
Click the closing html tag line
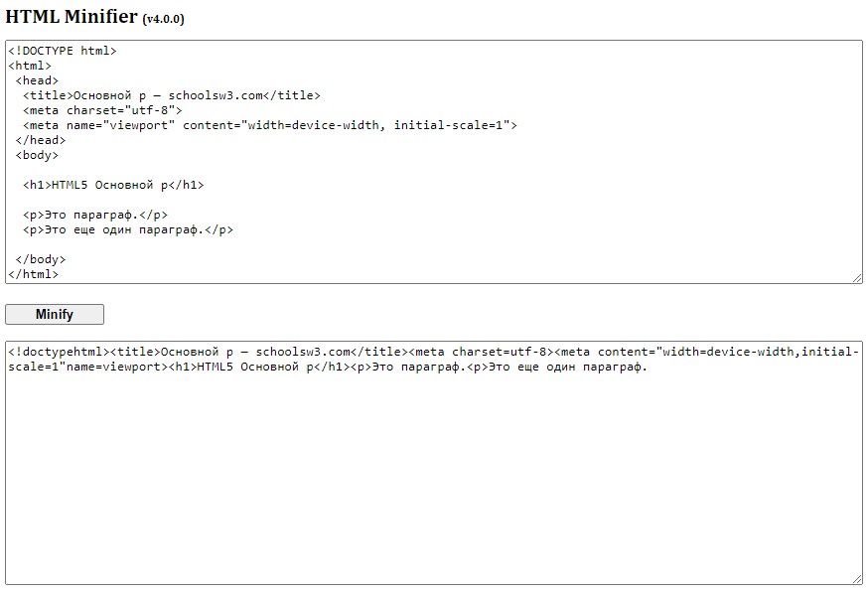tap(34, 274)
